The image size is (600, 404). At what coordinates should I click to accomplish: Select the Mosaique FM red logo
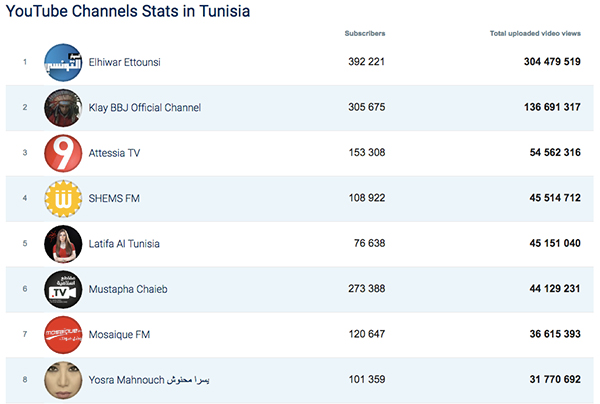(63, 335)
